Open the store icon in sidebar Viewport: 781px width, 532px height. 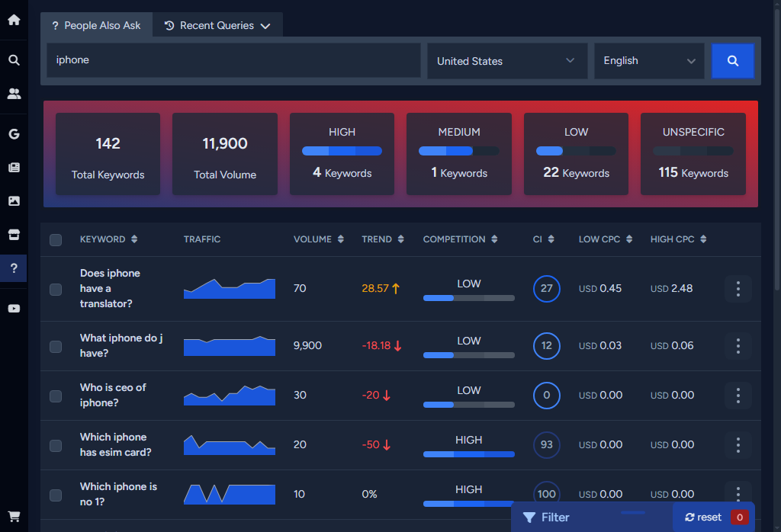point(14,235)
